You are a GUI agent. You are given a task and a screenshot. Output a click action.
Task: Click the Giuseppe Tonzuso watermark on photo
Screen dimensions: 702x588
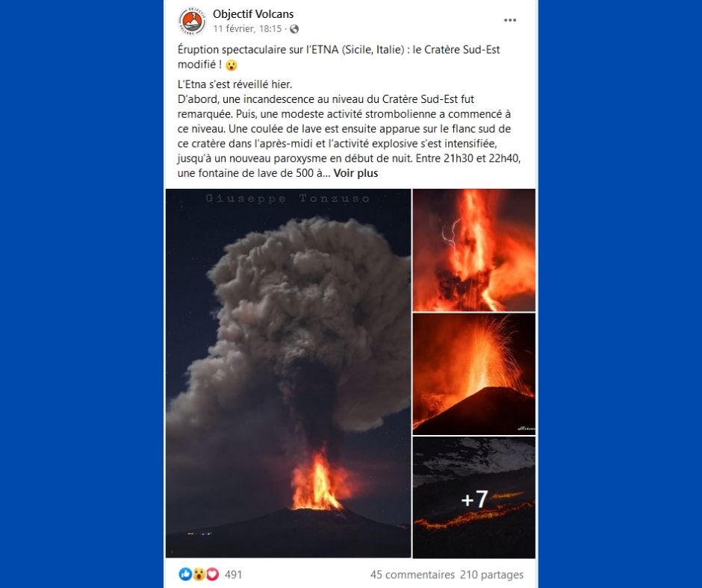click(x=288, y=198)
